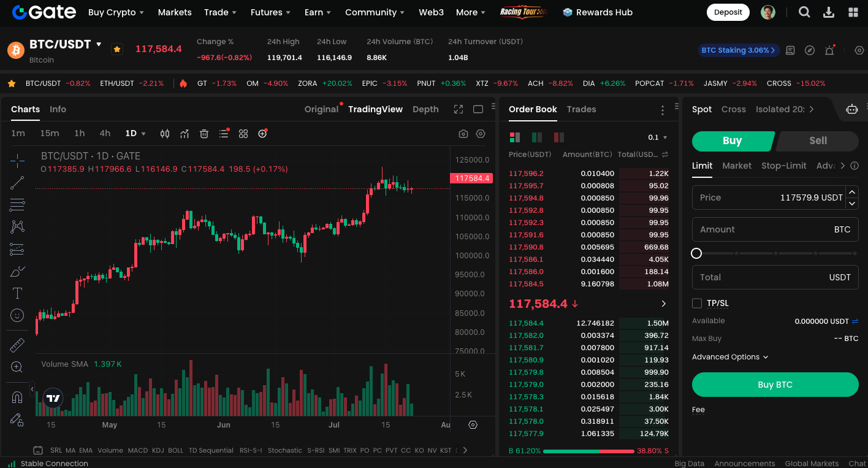Show more indicators in bottom bar
This screenshot has width=868, height=468.
click(465, 450)
